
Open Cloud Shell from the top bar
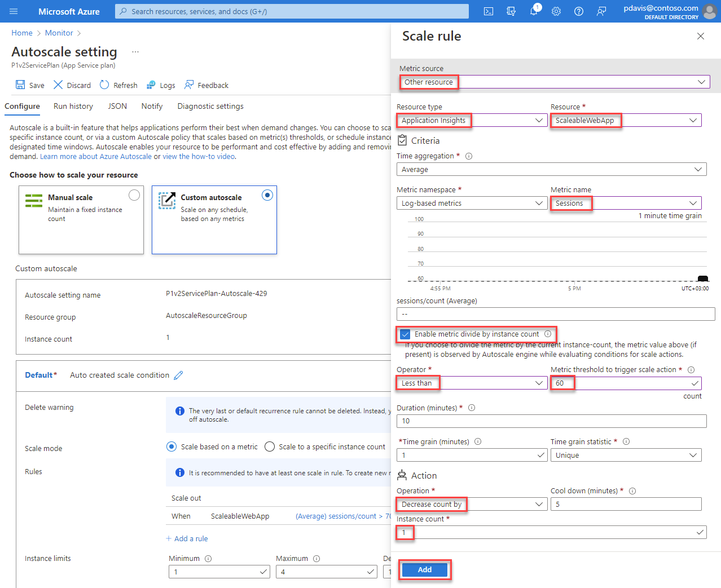489,11
